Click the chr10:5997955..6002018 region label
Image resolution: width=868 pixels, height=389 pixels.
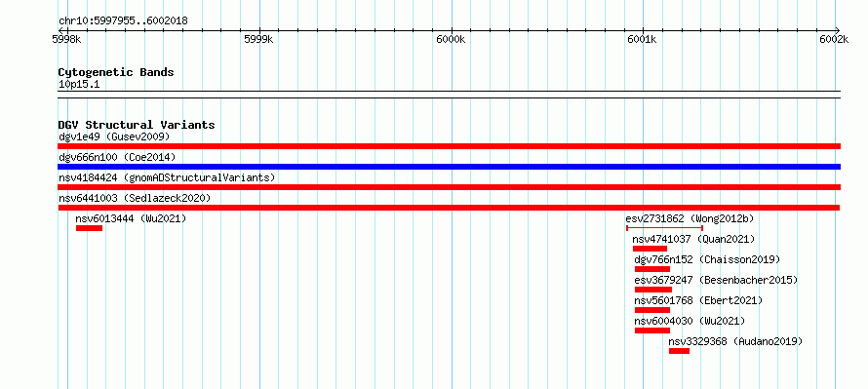click(x=123, y=21)
